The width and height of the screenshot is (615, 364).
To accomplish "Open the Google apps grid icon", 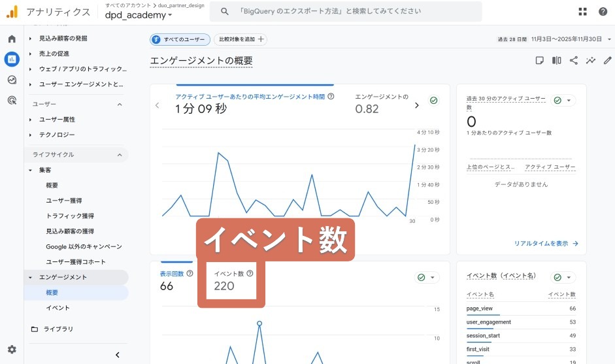I will (583, 12).
